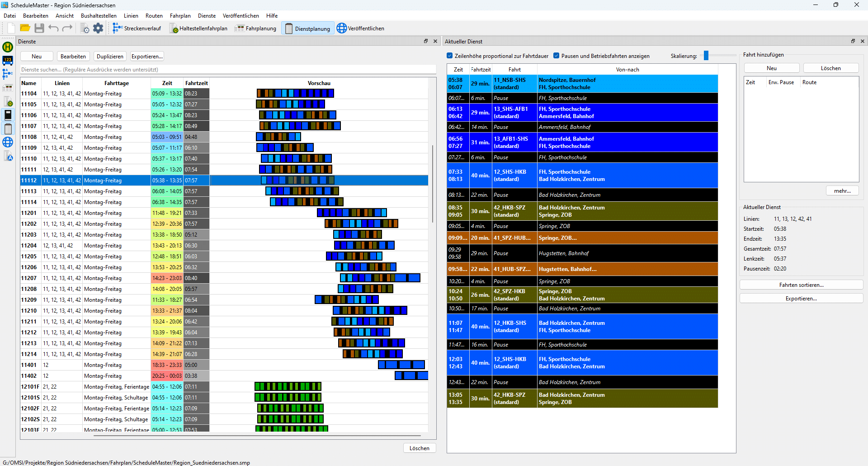The width and height of the screenshot is (868, 466).
Task: Open the Fahrplan menu
Action: point(180,16)
